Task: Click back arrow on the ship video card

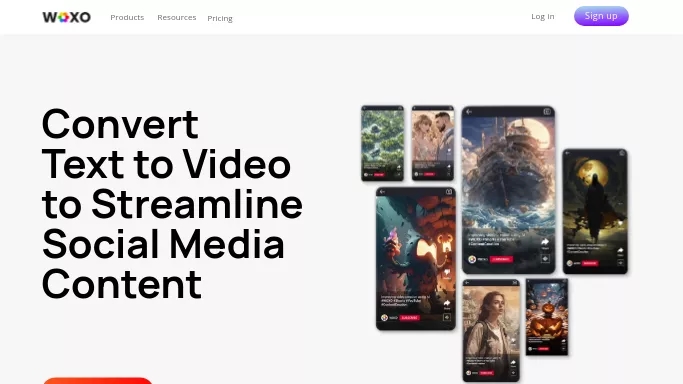Action: (469, 112)
